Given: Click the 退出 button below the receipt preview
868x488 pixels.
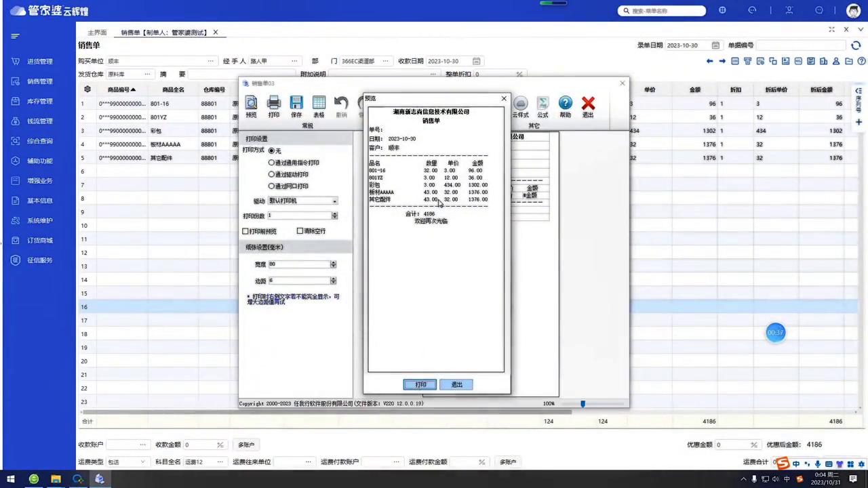Looking at the screenshot, I should (456, 384).
